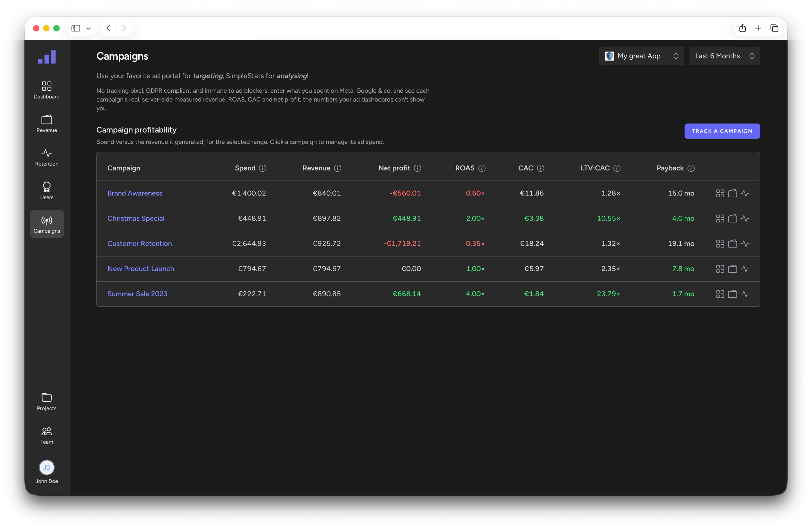Click Brand Awareness net profit -€560.01
Screen dimensions: 812x528
click(405, 193)
